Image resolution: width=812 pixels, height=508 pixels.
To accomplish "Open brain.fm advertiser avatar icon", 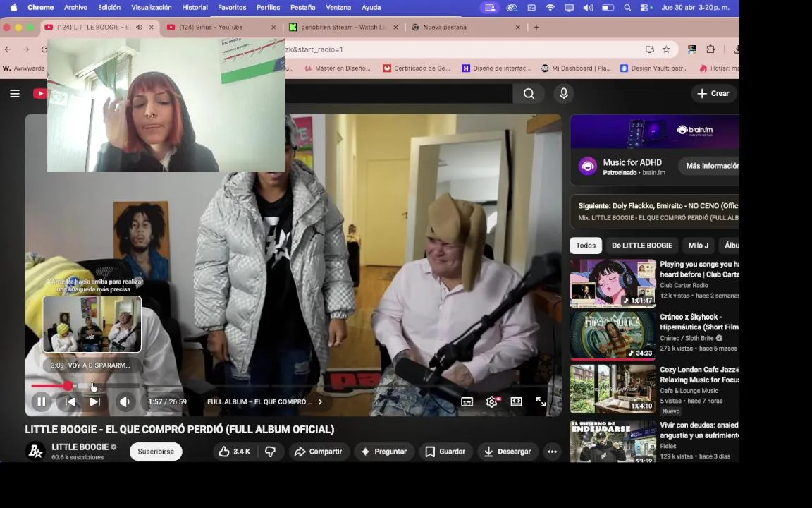I will click(588, 167).
